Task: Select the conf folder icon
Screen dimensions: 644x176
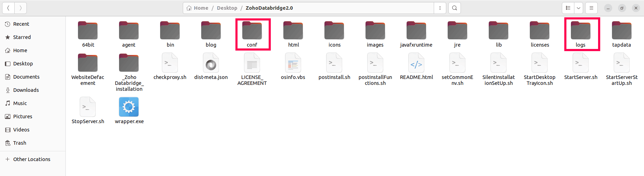Action: coord(252,30)
